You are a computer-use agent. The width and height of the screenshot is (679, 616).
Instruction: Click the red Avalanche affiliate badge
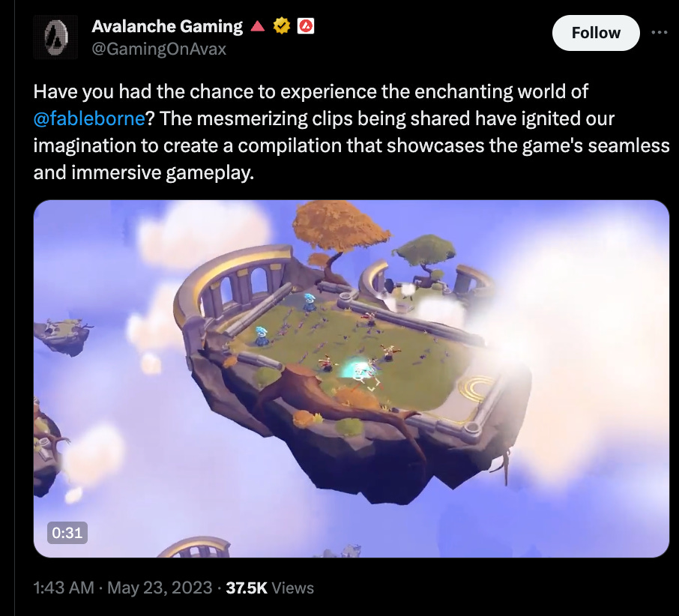tap(306, 26)
